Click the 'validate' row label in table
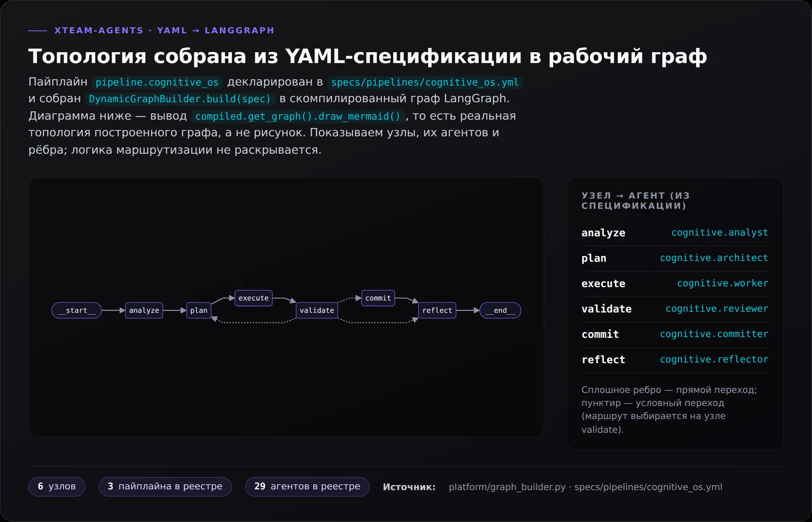This screenshot has height=522, width=812. pos(606,309)
